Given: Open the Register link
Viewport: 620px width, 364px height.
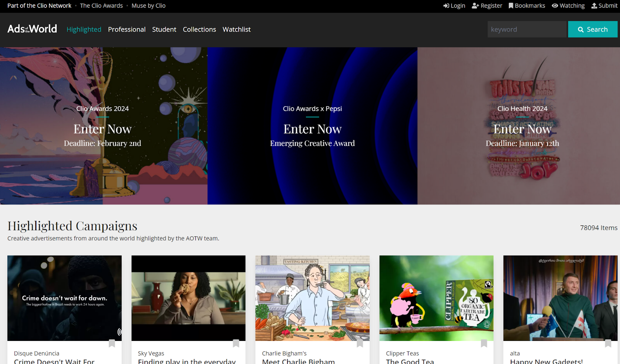Looking at the screenshot, I should [487, 5].
